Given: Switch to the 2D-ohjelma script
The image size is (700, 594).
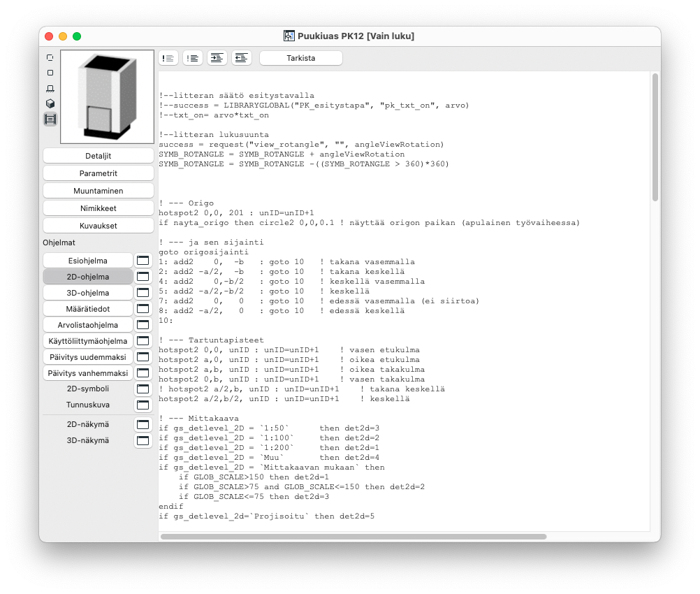Looking at the screenshot, I should click(x=88, y=277).
